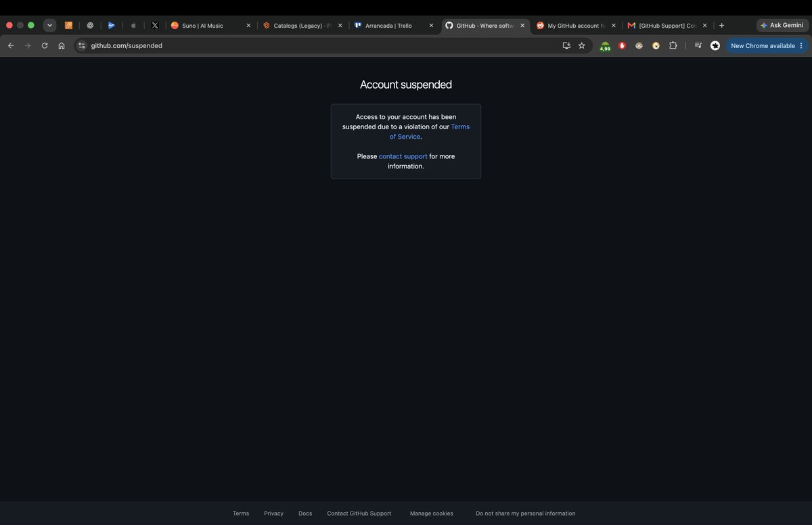Open the green 4,99 price extension
Screen dimensions: 812x525
tap(605, 46)
